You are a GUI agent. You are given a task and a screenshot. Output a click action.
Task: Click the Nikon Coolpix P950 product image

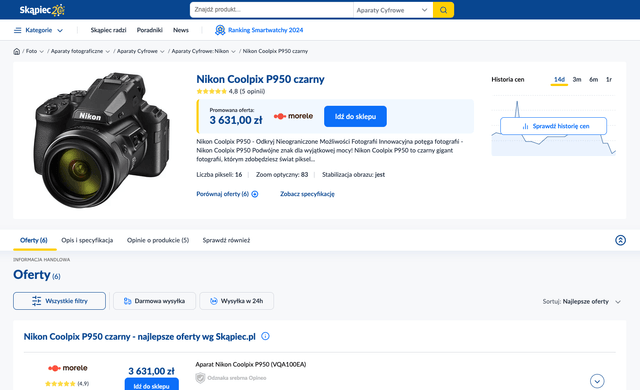pos(102,140)
